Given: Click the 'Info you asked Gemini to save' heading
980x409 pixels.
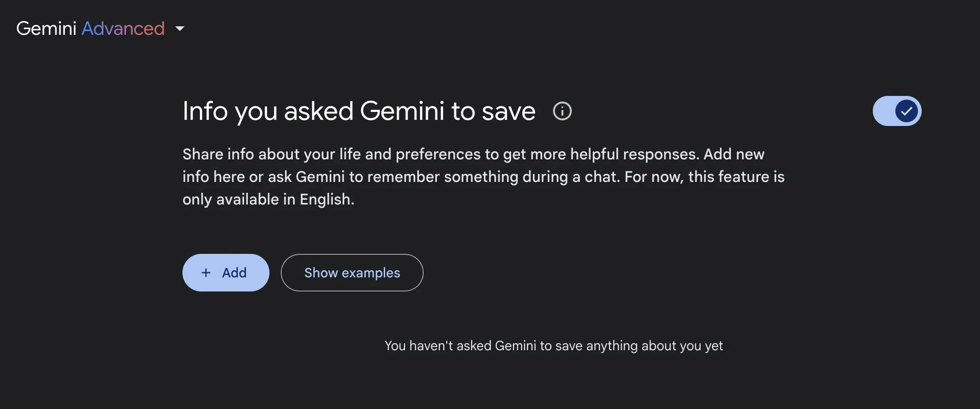Looking at the screenshot, I should [x=359, y=111].
